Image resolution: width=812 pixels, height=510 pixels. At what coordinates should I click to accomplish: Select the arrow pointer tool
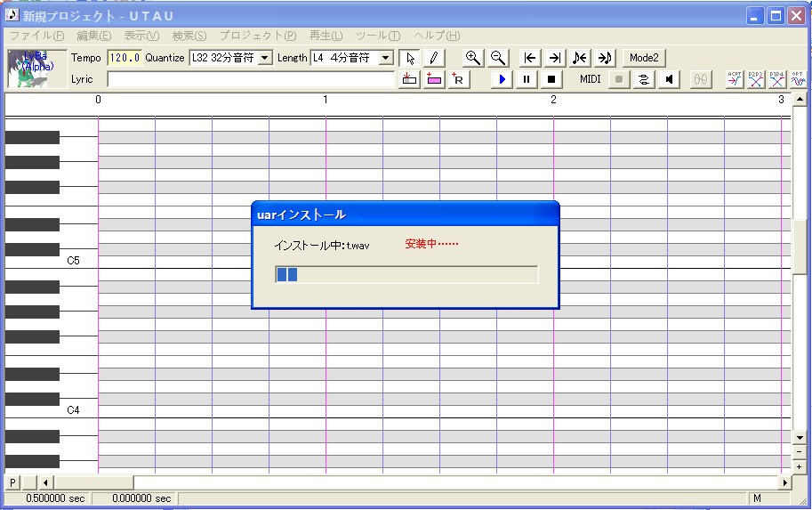[410, 58]
